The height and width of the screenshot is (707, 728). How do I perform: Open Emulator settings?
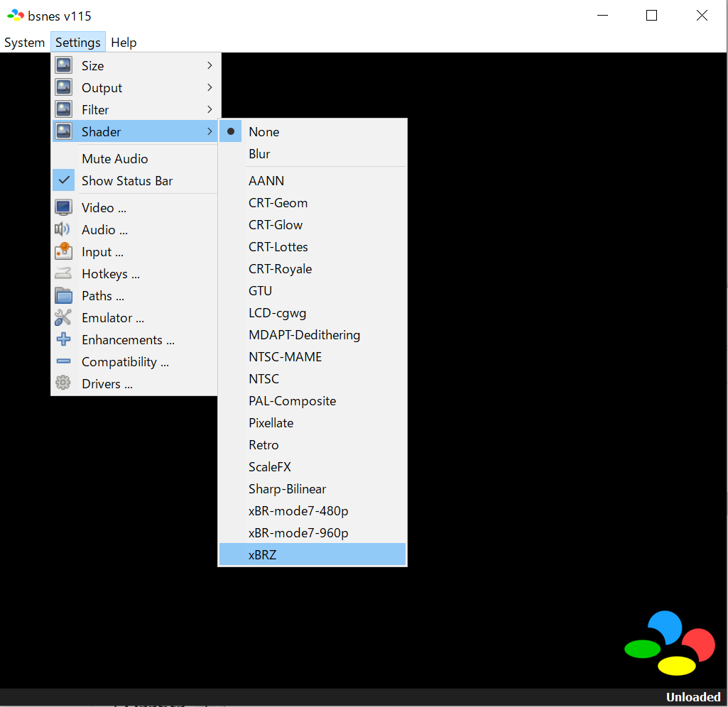[135, 318]
